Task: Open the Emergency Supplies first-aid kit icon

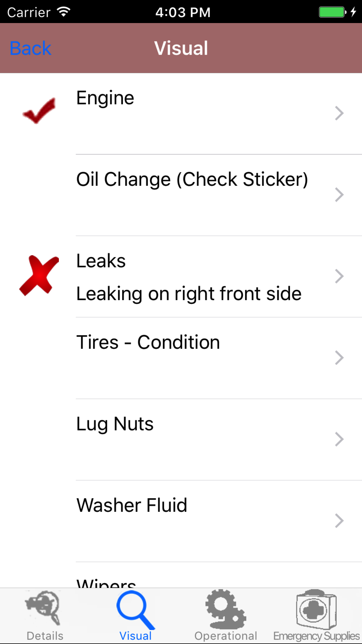Action: pos(316,609)
